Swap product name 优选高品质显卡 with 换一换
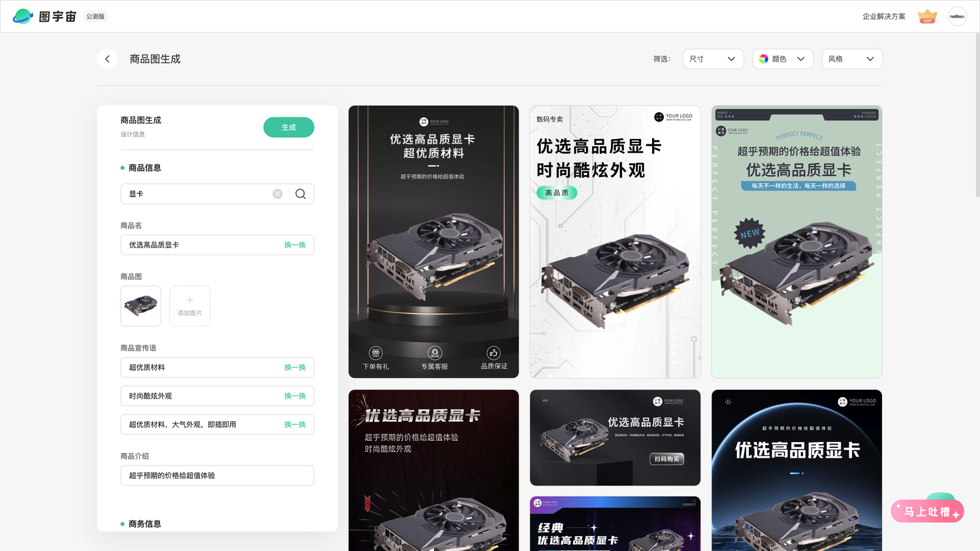Screen dimensions: 980x551 (x=295, y=245)
